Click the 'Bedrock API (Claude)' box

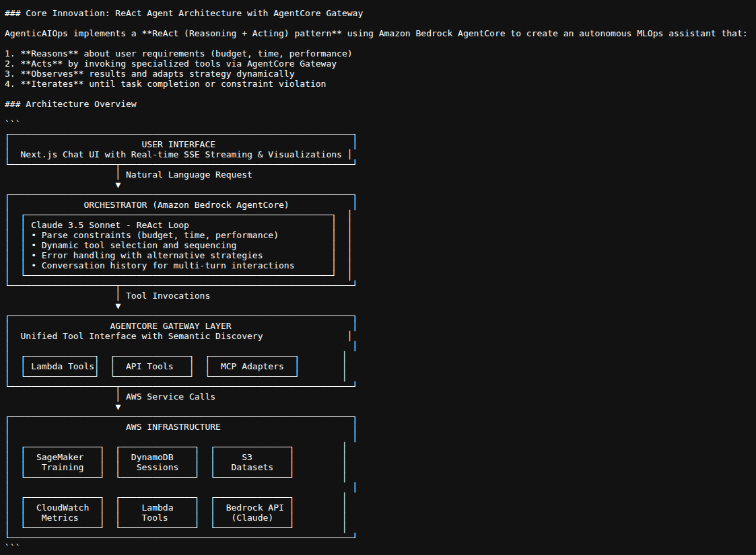pyautogui.click(x=252, y=513)
